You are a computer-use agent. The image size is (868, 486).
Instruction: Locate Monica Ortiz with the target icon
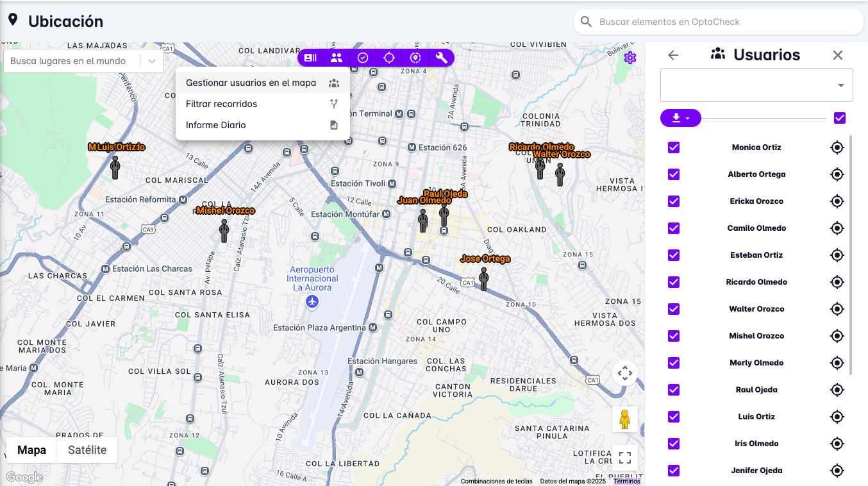[x=837, y=147]
